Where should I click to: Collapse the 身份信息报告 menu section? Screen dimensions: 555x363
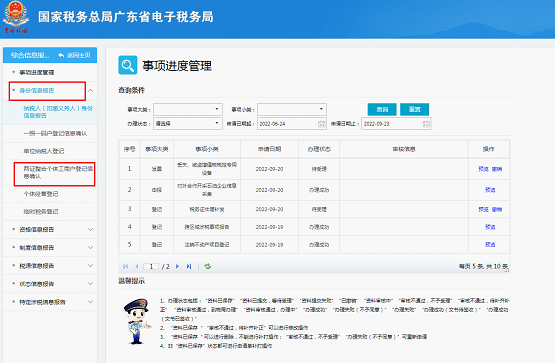tap(91, 91)
